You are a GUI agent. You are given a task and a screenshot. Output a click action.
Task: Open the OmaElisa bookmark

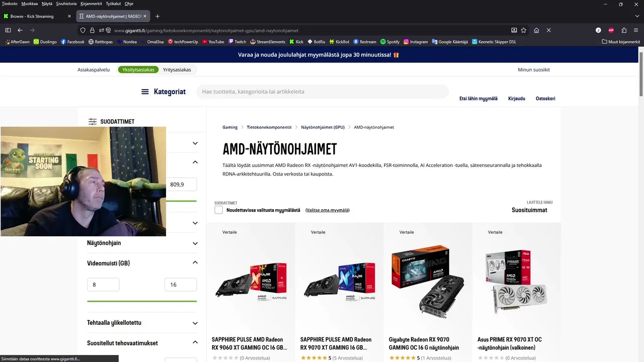click(152, 42)
